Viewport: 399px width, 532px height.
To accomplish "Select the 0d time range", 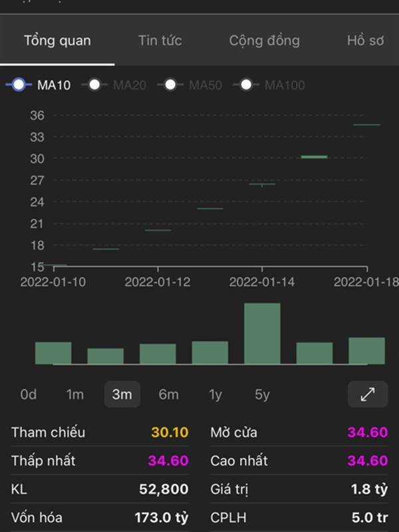I will (28, 394).
